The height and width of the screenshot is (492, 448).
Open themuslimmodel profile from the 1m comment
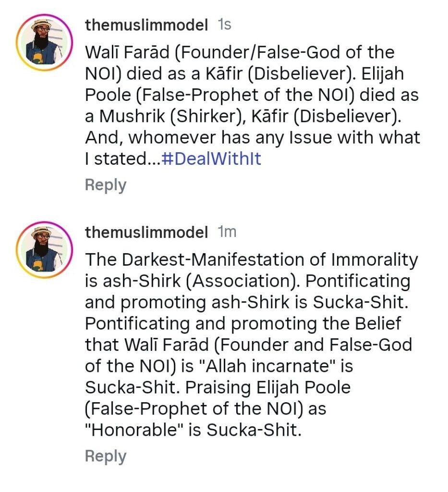click(x=146, y=233)
